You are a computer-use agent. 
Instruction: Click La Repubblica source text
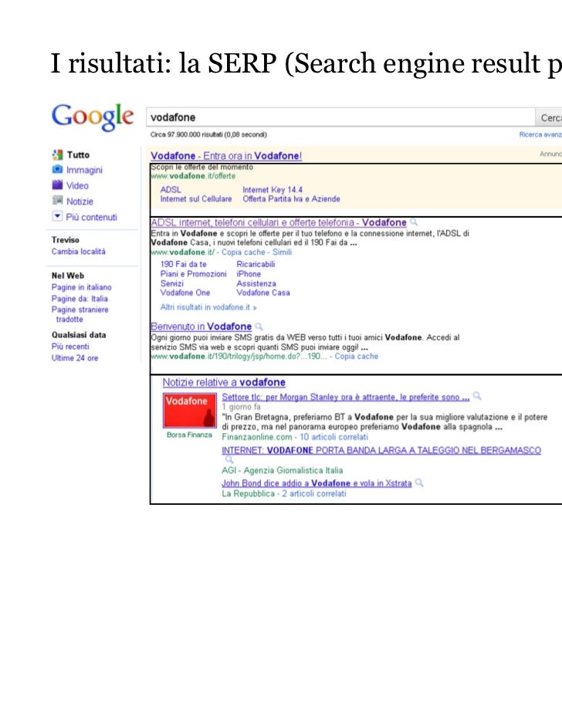(249, 493)
